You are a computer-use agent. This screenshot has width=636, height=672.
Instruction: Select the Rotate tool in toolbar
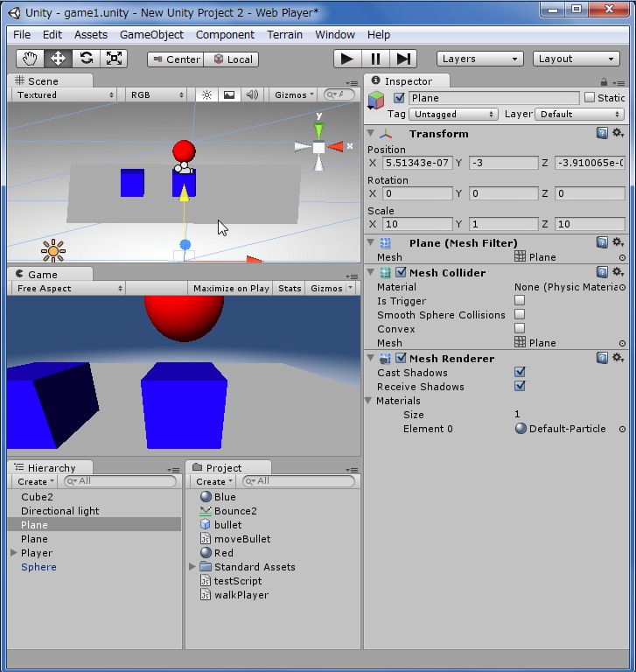click(86, 59)
